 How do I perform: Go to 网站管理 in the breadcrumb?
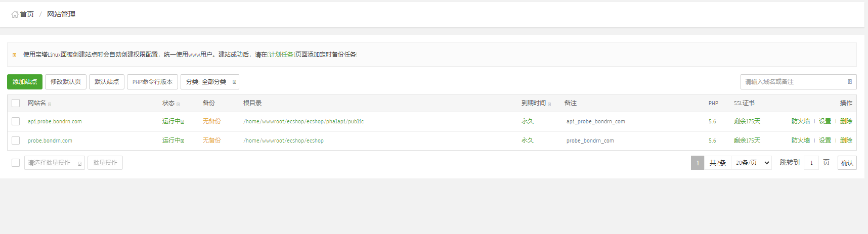tap(61, 14)
